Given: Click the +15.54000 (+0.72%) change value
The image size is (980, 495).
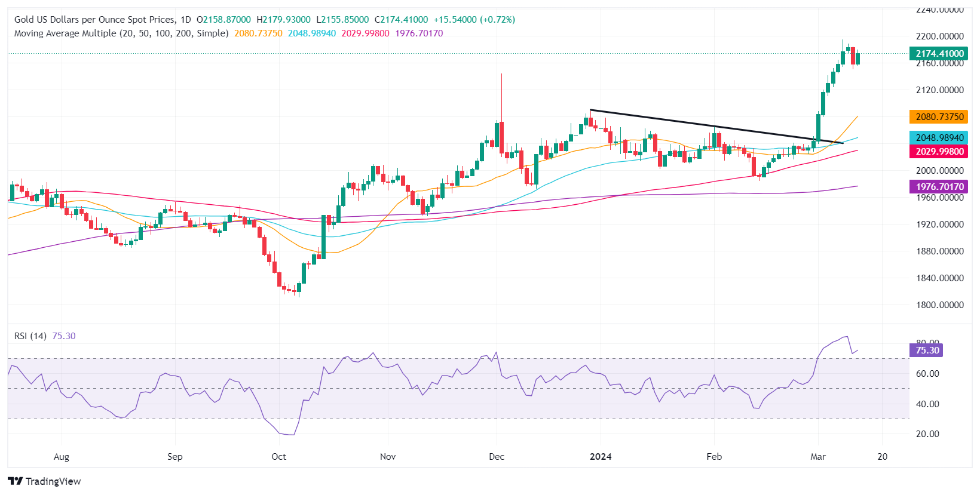Looking at the screenshot, I should pyautogui.click(x=474, y=20).
